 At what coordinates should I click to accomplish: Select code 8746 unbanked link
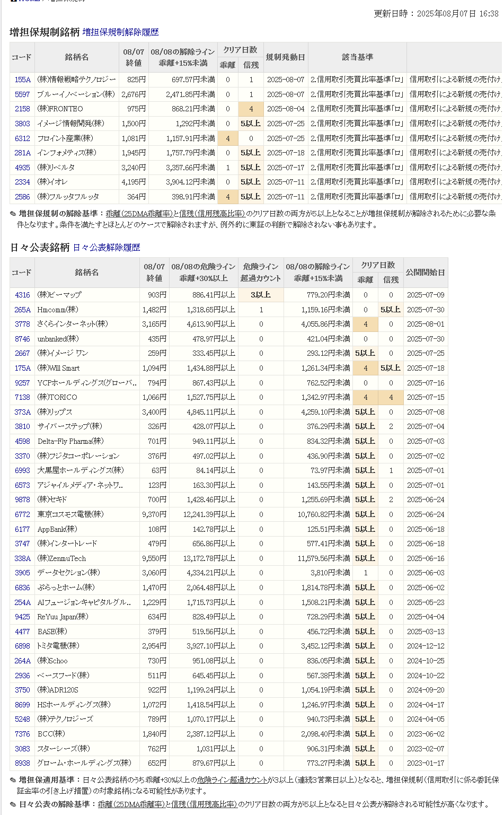[x=22, y=339]
